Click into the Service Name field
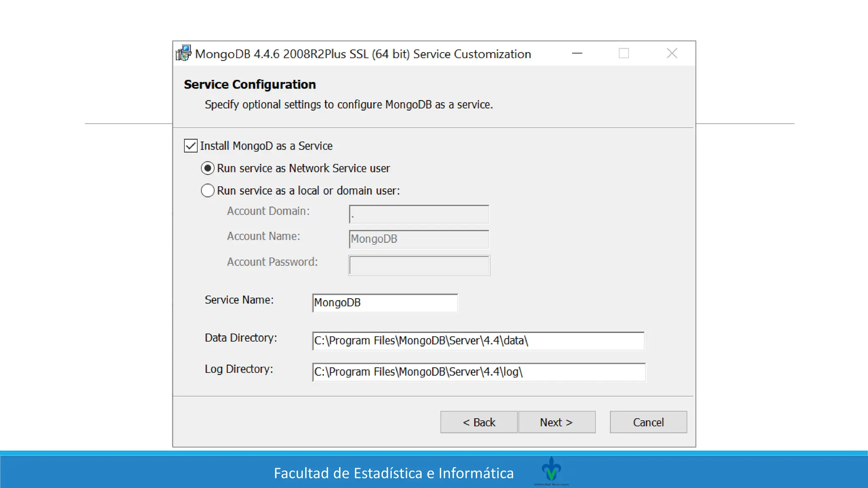 tap(385, 303)
